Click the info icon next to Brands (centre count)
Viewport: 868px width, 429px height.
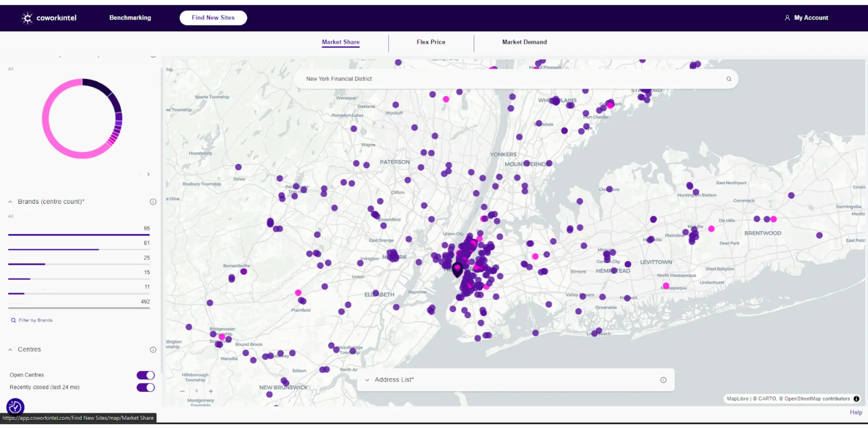(153, 202)
